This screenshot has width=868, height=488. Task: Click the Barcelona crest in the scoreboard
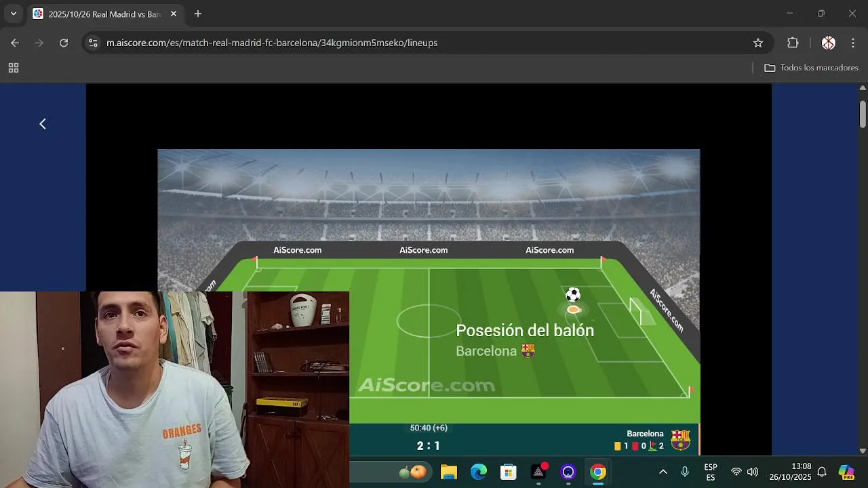(x=680, y=440)
